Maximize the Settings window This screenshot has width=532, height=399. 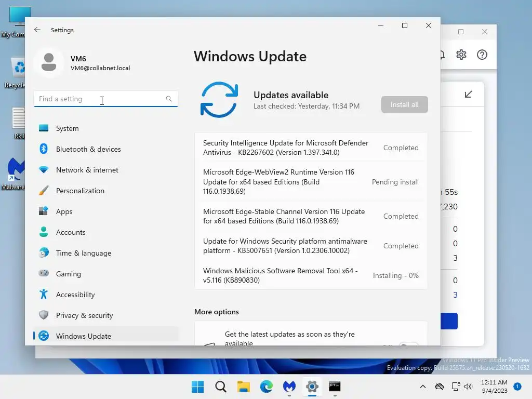pos(404,25)
